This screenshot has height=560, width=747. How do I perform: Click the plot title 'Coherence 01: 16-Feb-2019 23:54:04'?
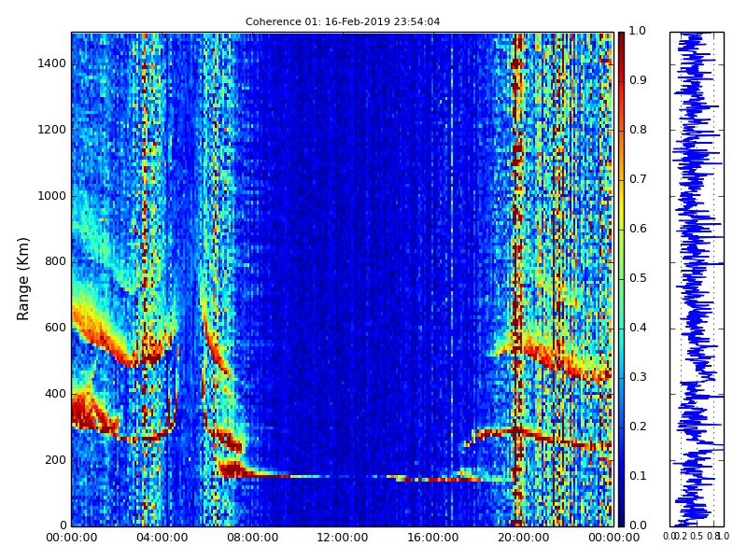tap(343, 21)
